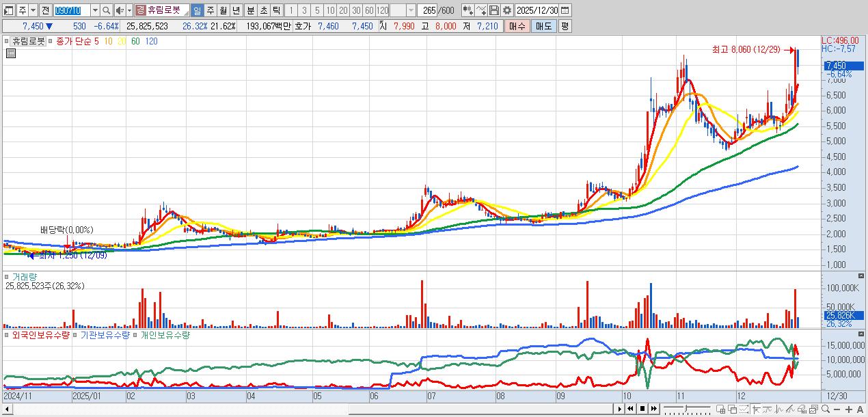Click the play button in bottom bar
Viewport: 868px width, 417px height.
point(620,409)
